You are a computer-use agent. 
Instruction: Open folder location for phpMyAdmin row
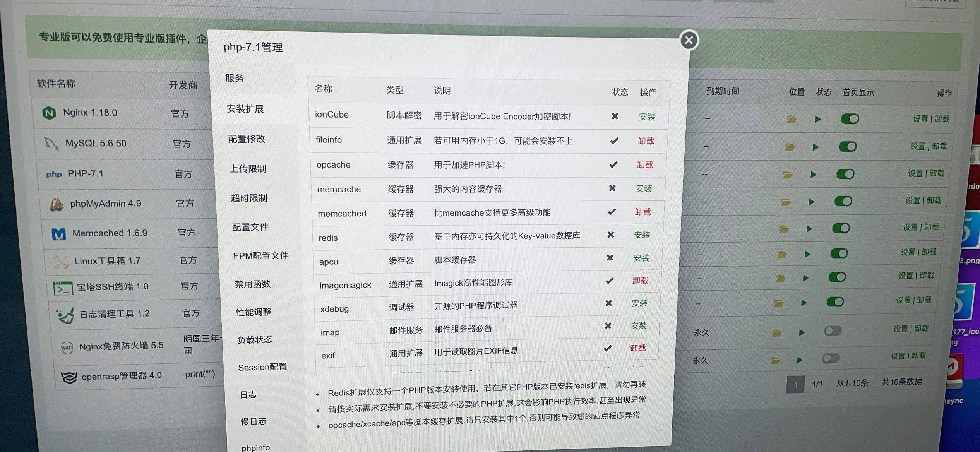pos(785,202)
